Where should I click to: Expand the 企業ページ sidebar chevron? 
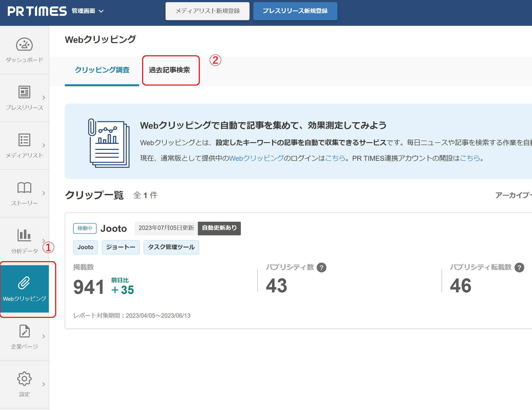point(44,337)
